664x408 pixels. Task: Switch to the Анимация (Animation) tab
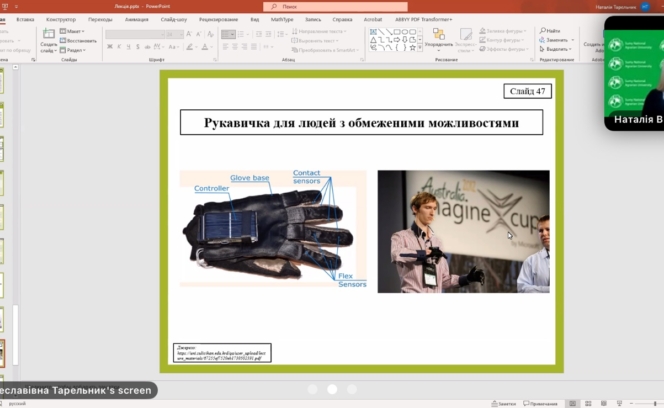click(136, 19)
